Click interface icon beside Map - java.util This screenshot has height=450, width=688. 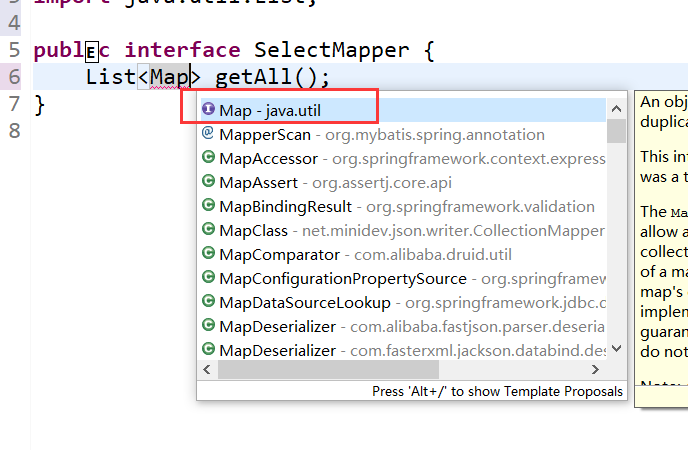(x=208, y=108)
